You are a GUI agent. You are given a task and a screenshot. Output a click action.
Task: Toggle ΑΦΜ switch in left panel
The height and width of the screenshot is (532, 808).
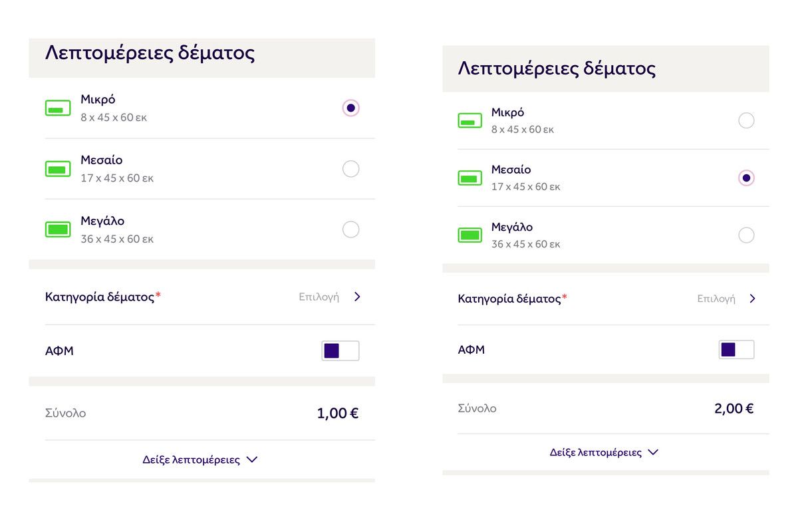pyautogui.click(x=340, y=350)
